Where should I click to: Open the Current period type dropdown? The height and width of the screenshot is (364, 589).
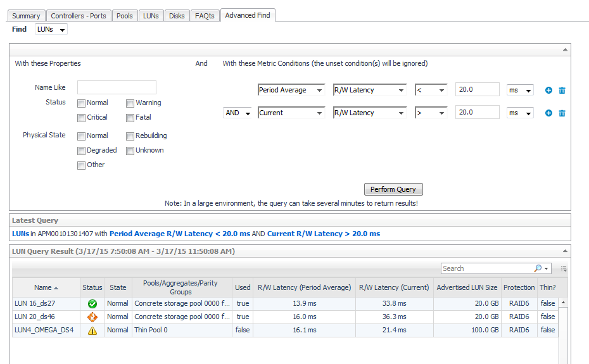(x=291, y=113)
